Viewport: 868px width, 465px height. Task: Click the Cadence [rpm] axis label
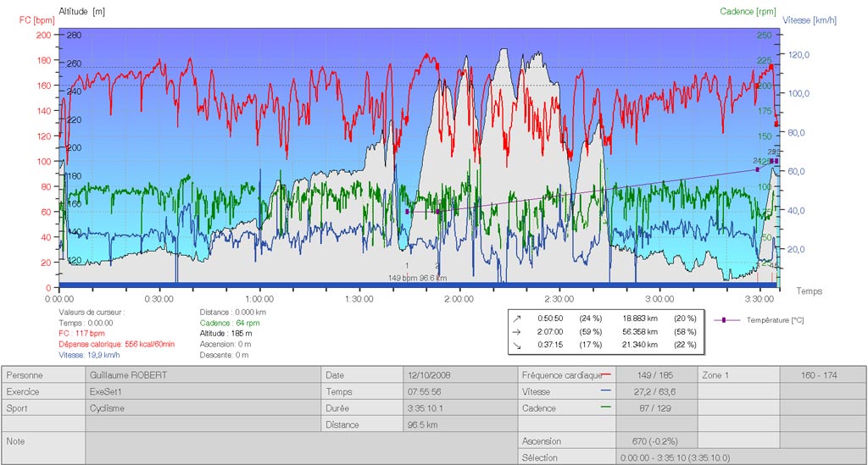748,11
